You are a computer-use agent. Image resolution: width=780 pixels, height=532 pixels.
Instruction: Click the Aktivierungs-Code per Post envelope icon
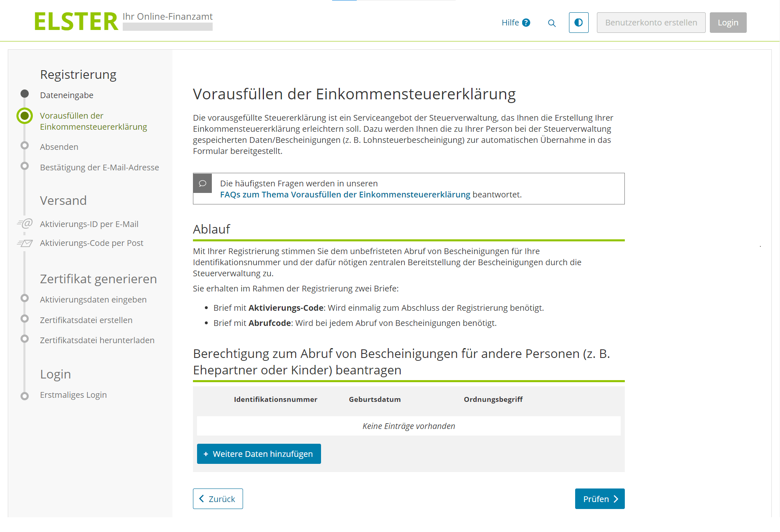pos(25,243)
